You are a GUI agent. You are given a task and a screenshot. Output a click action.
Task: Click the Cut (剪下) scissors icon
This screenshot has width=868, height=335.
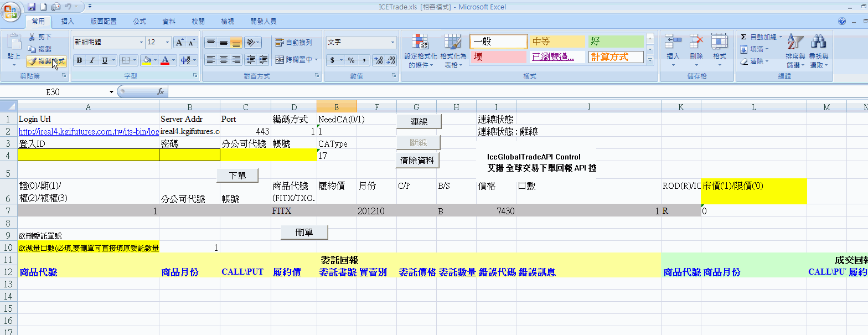pos(32,37)
